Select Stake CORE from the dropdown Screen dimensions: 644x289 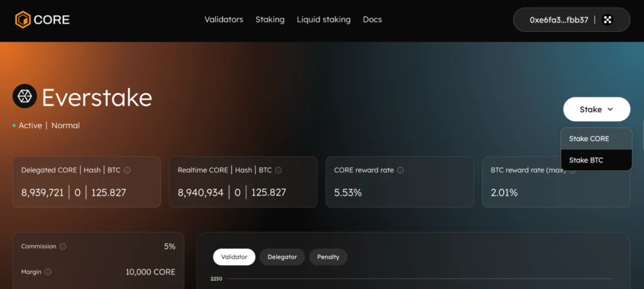[x=589, y=139]
